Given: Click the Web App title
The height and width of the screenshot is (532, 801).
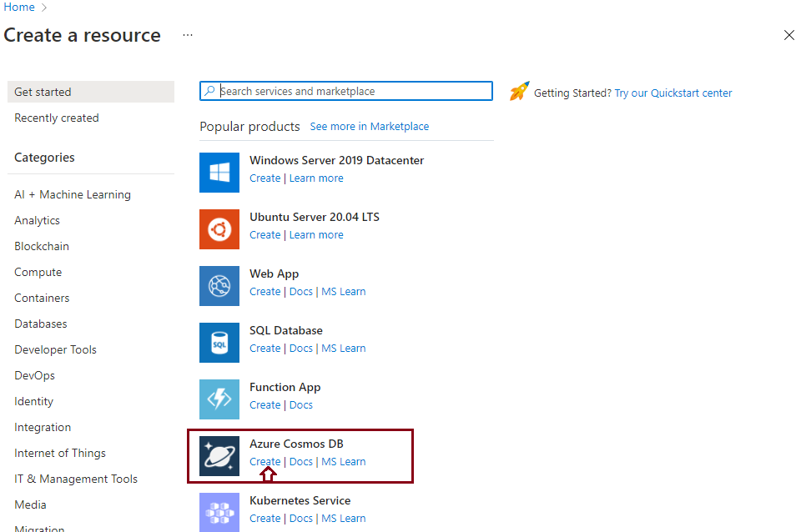Looking at the screenshot, I should point(275,274).
